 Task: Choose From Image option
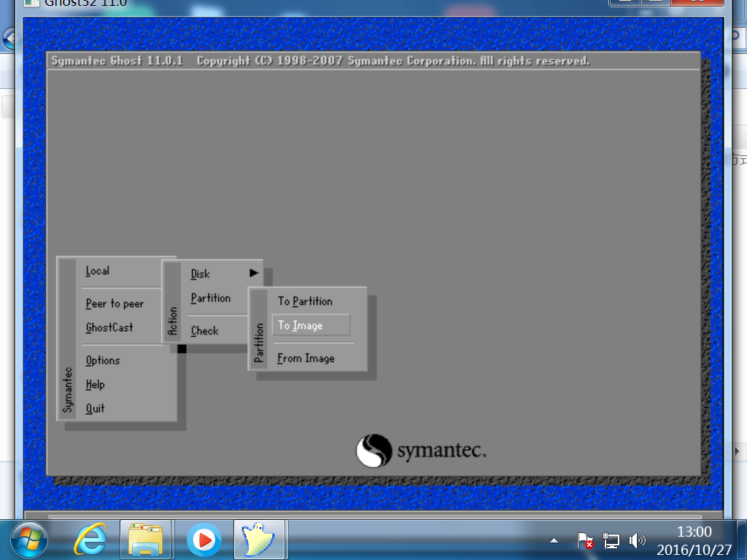pyautogui.click(x=306, y=358)
